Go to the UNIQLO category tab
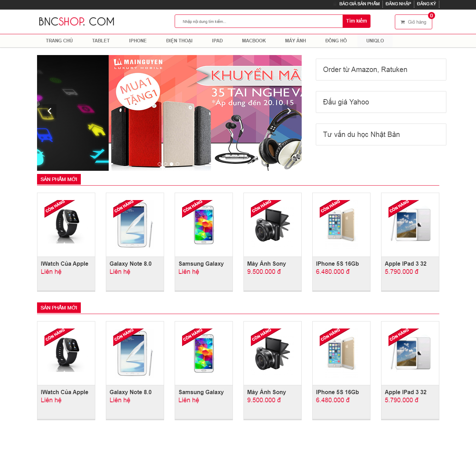 pyautogui.click(x=375, y=41)
